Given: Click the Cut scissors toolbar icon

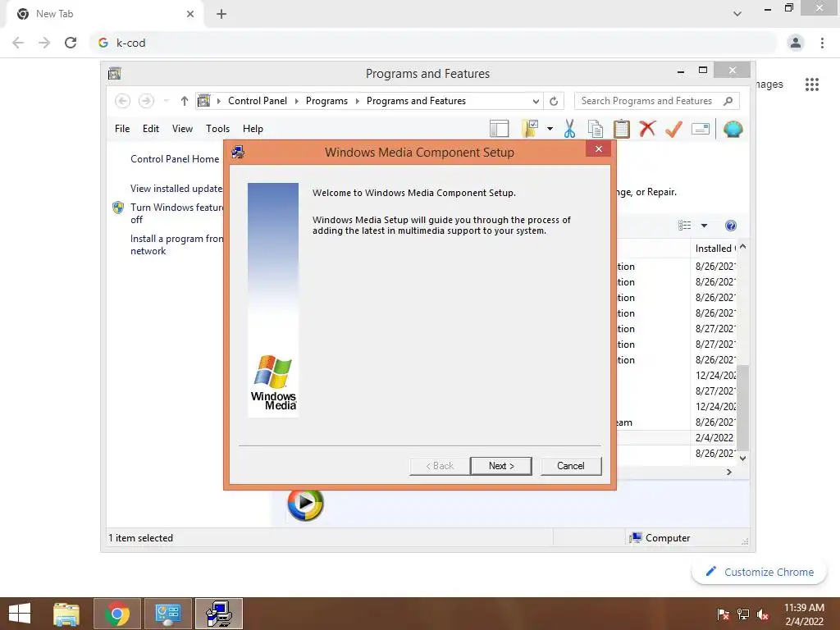Looking at the screenshot, I should 569,129.
